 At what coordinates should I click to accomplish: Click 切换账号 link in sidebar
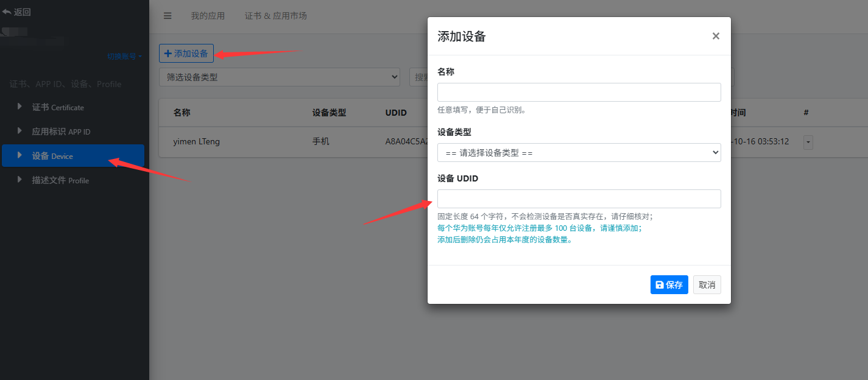click(x=124, y=56)
